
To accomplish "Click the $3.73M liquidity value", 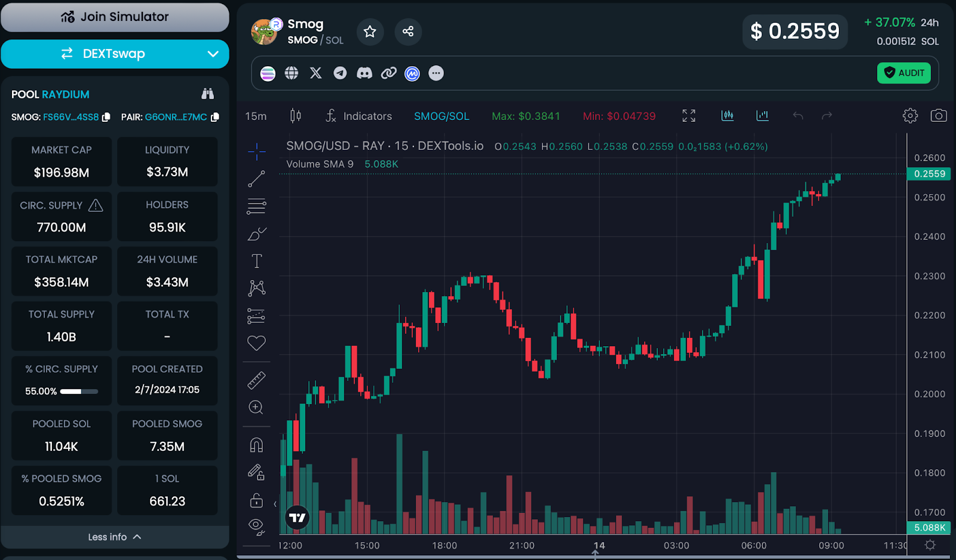I will click(167, 173).
